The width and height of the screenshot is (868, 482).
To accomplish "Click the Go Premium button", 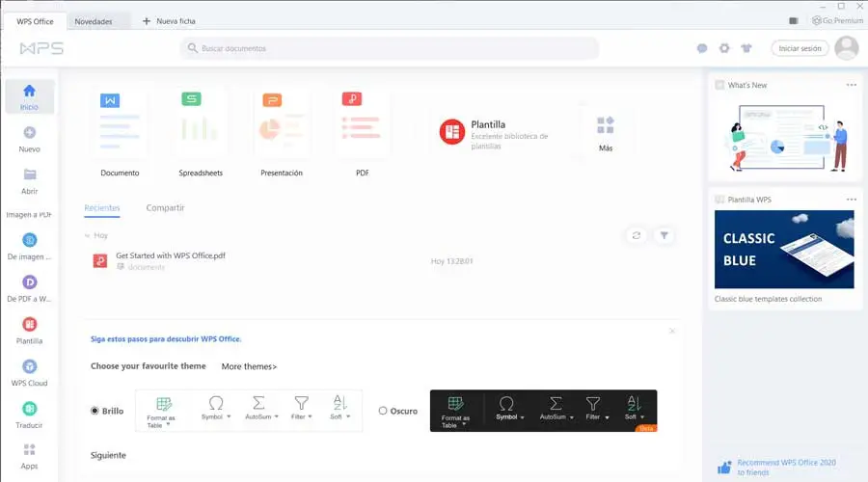I will 837,20.
